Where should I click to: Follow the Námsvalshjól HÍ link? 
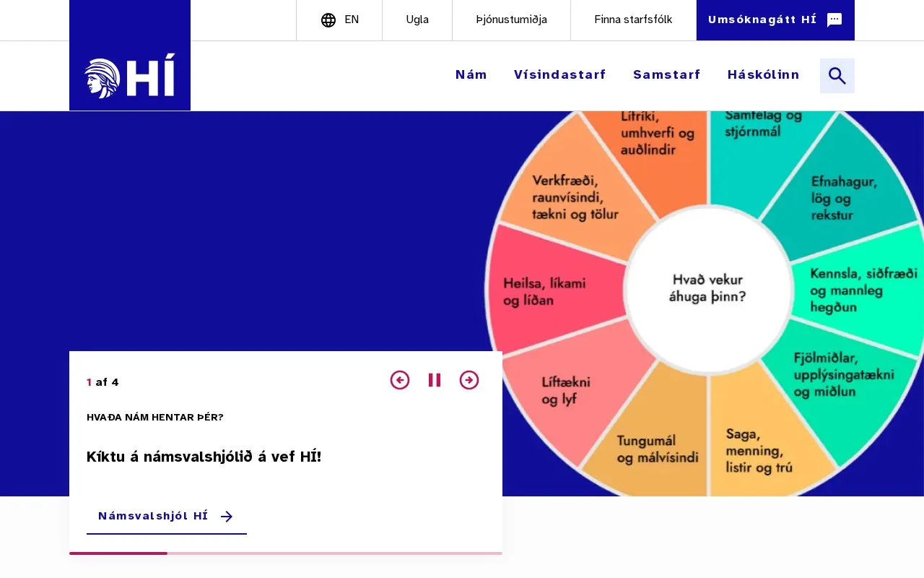167,517
